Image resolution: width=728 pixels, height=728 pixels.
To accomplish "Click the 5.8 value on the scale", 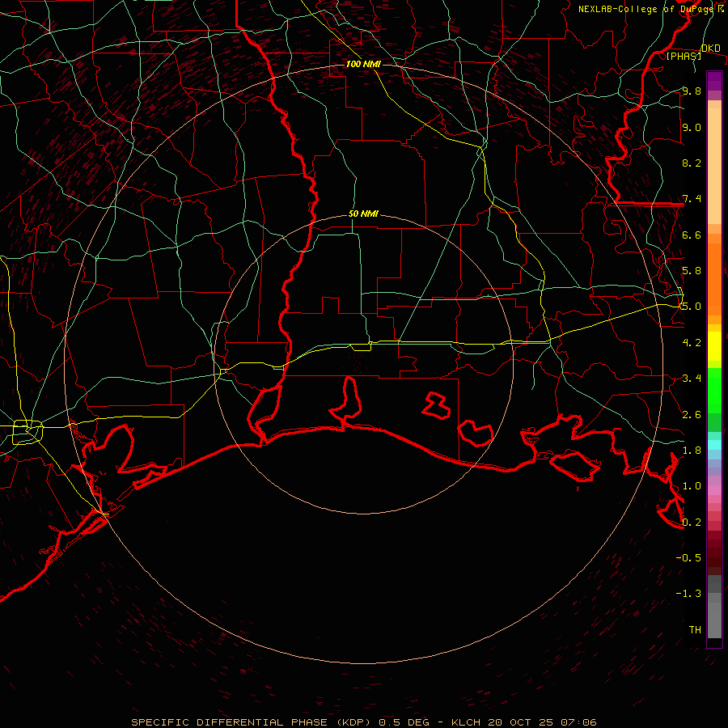I will [692, 271].
